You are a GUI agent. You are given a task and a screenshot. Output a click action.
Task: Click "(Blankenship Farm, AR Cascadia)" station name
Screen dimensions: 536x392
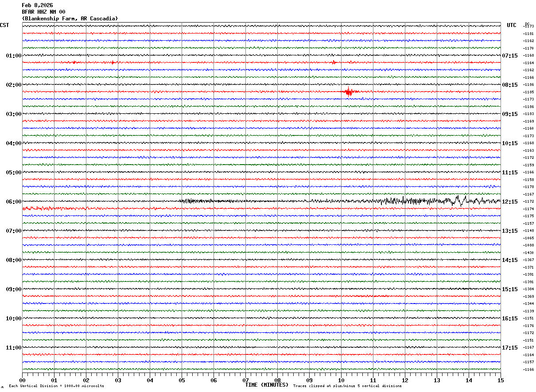tap(70, 19)
